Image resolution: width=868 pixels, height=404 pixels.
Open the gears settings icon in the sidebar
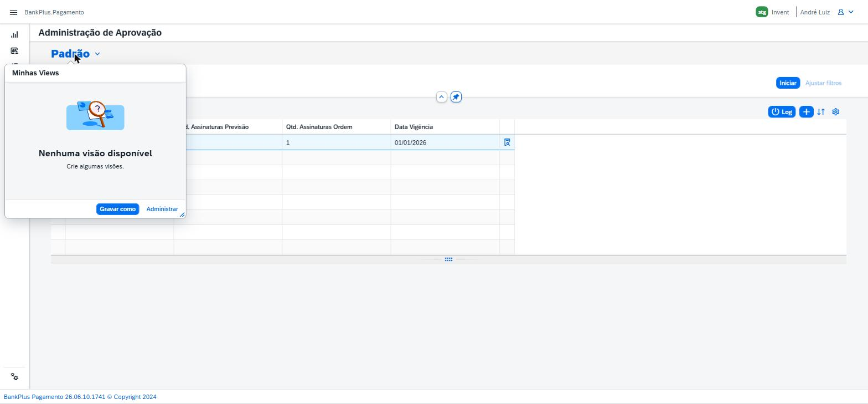point(14,377)
